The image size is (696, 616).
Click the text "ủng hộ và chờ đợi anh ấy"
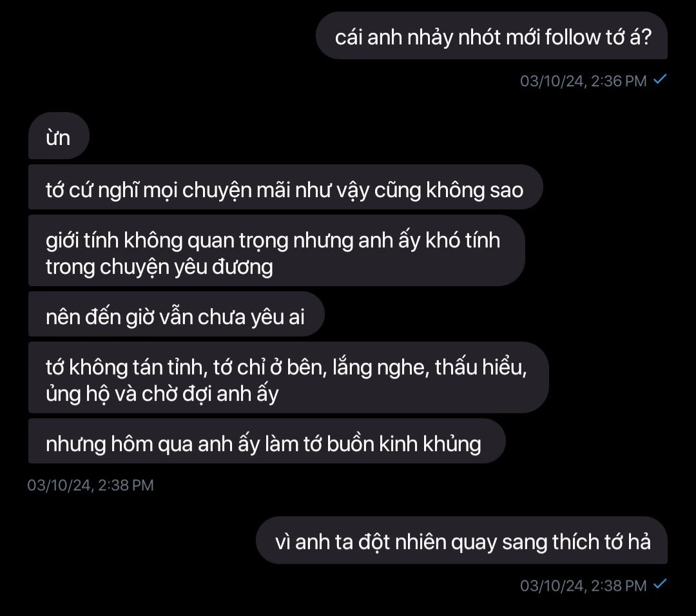(x=162, y=394)
